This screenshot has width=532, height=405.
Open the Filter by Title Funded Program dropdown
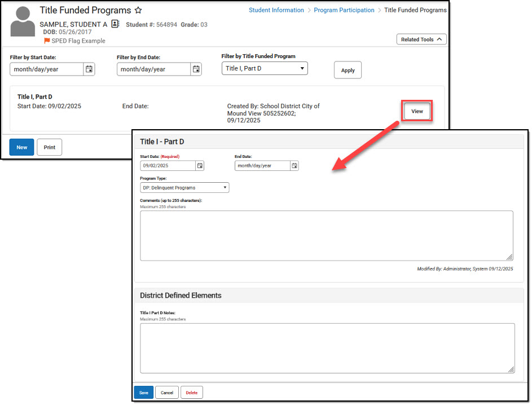264,68
